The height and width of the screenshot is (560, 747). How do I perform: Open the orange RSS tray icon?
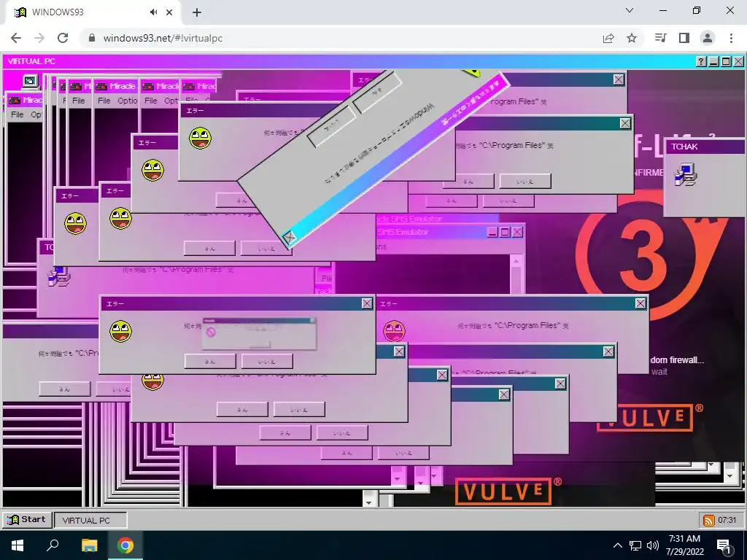(x=708, y=521)
